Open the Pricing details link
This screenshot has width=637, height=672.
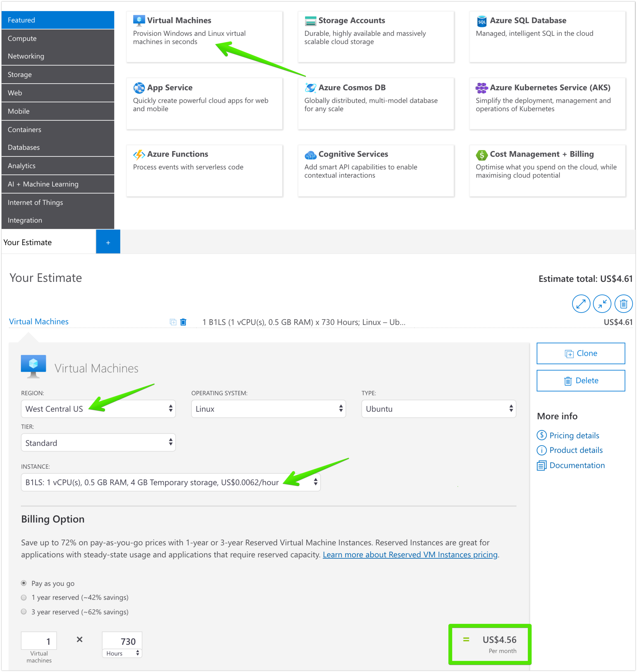click(x=574, y=435)
